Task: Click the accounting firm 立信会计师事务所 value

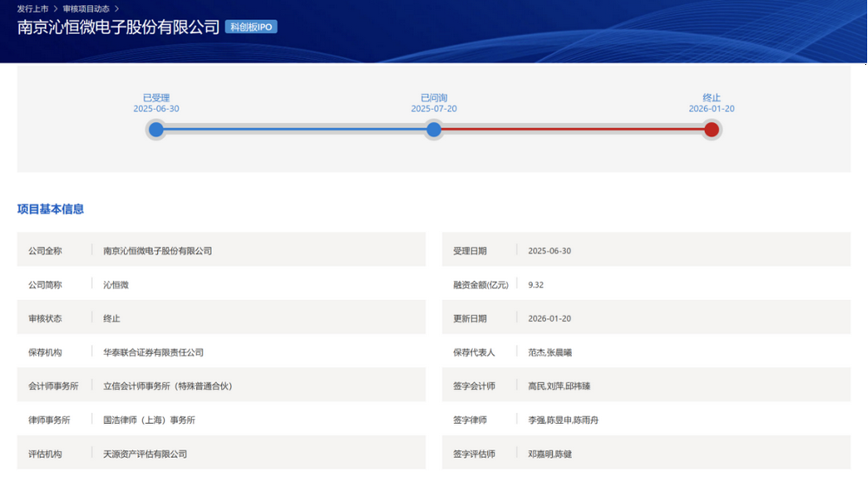Action: pos(168,386)
